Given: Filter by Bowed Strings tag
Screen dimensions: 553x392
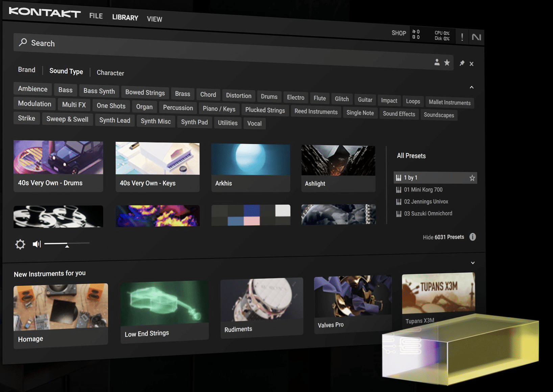Looking at the screenshot, I should pyautogui.click(x=145, y=93).
